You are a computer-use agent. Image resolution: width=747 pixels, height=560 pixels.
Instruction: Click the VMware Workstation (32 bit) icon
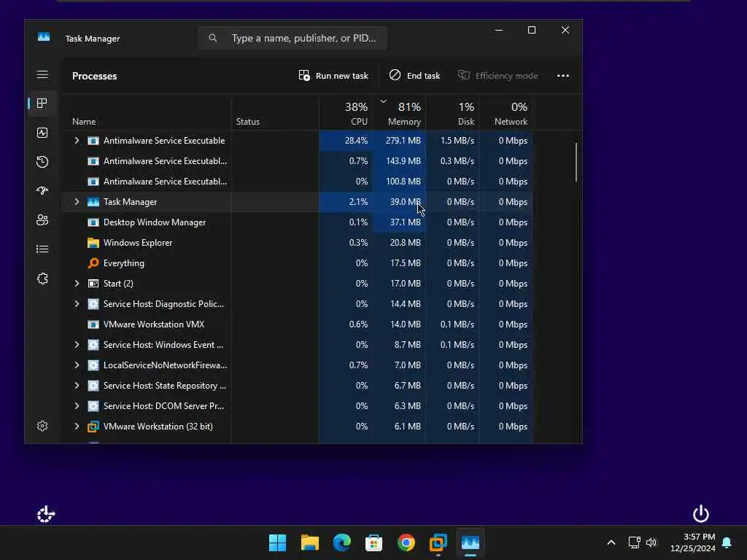pos(93,427)
